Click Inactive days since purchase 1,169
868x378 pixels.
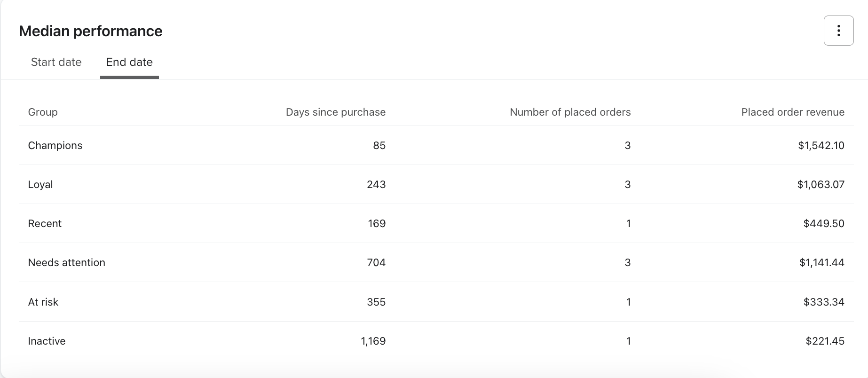pos(373,341)
